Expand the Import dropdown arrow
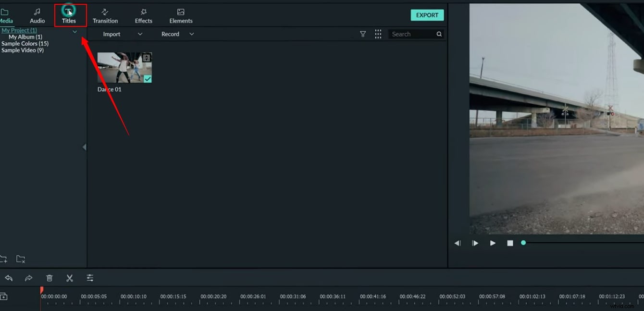 pyautogui.click(x=140, y=34)
